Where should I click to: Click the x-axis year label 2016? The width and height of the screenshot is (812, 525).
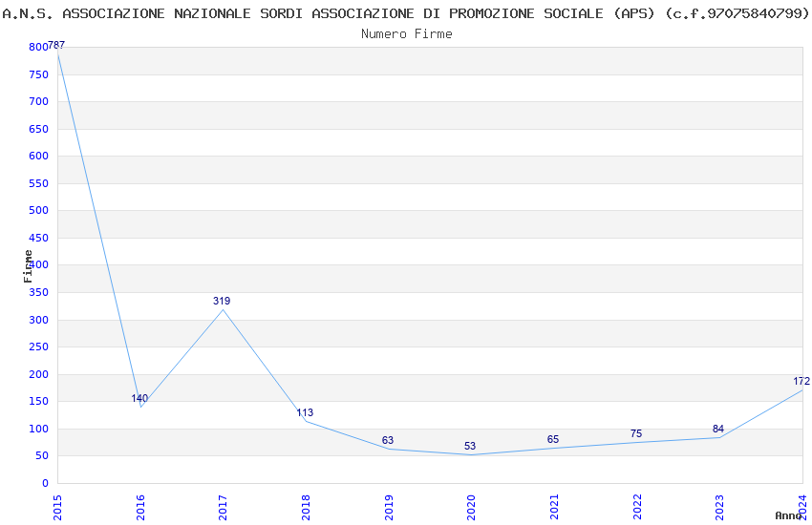(x=140, y=508)
